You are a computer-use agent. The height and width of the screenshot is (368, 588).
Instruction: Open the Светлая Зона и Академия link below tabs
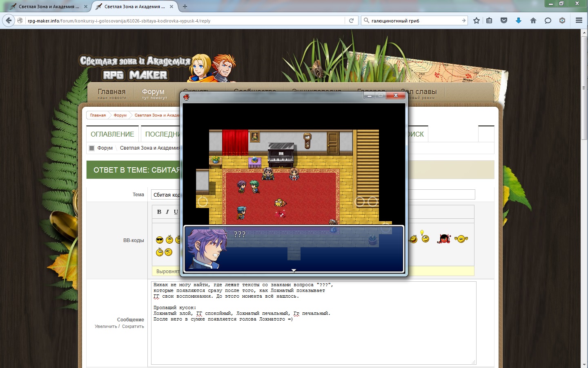[x=150, y=148]
